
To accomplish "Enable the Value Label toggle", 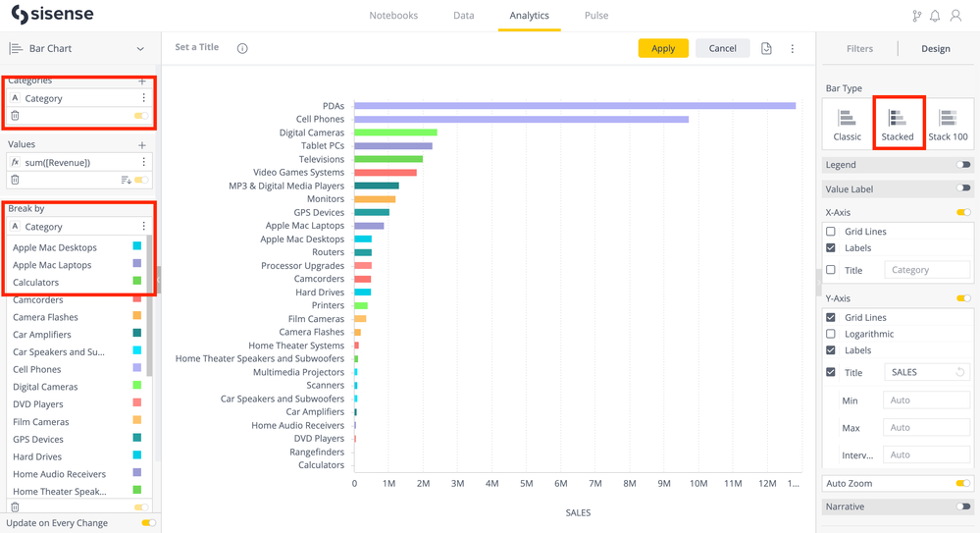I will point(963,188).
